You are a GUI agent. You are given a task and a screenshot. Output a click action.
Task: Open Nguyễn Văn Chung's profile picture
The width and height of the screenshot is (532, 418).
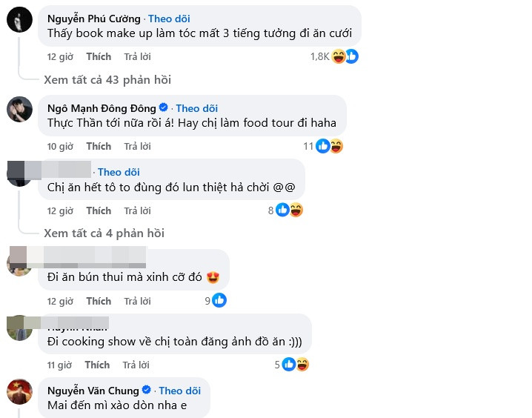point(19,391)
